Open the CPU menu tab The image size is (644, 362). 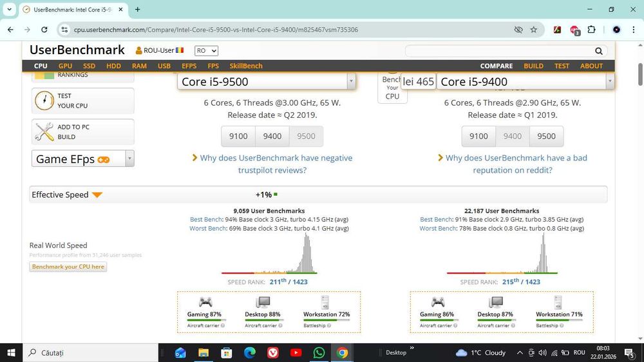coord(41,66)
